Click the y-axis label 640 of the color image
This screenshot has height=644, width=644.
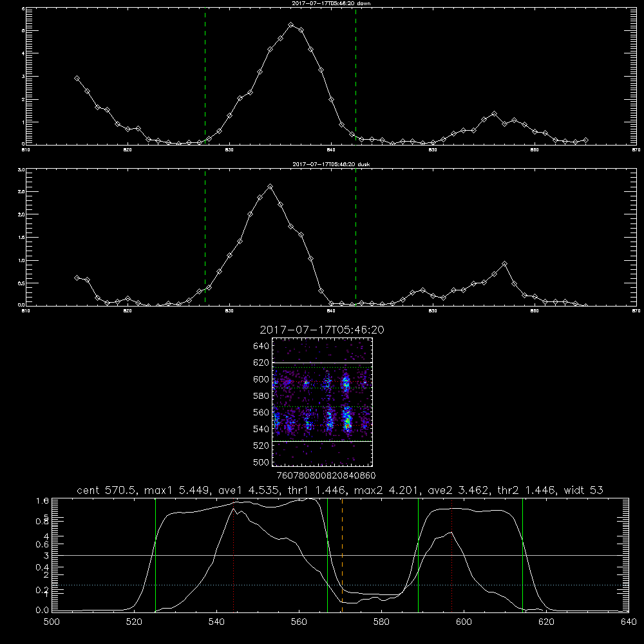(261, 346)
